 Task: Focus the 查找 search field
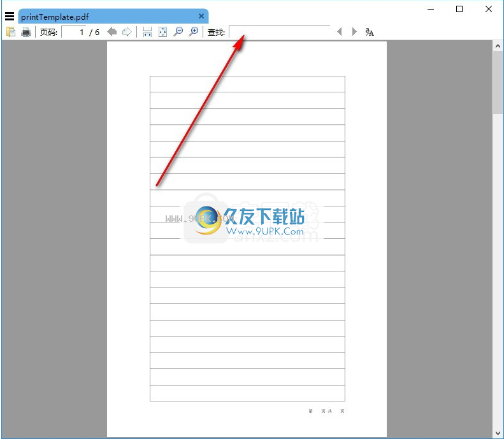pyautogui.click(x=280, y=31)
